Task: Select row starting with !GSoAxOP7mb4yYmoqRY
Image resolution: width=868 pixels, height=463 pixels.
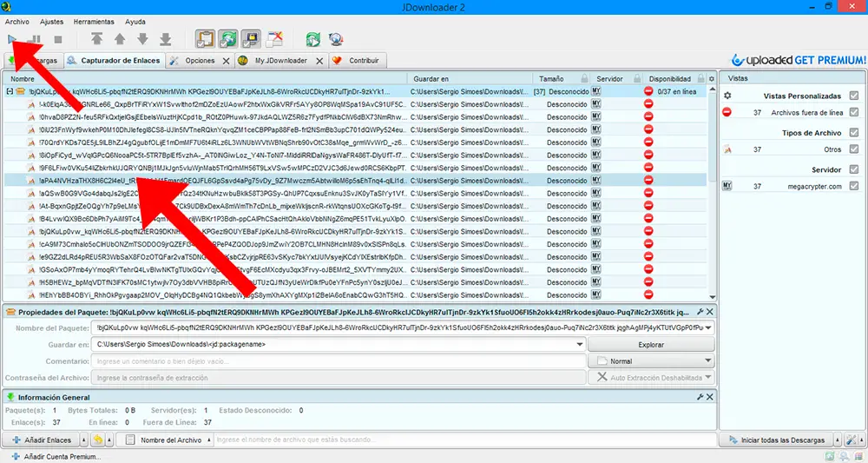Action: coord(355,269)
